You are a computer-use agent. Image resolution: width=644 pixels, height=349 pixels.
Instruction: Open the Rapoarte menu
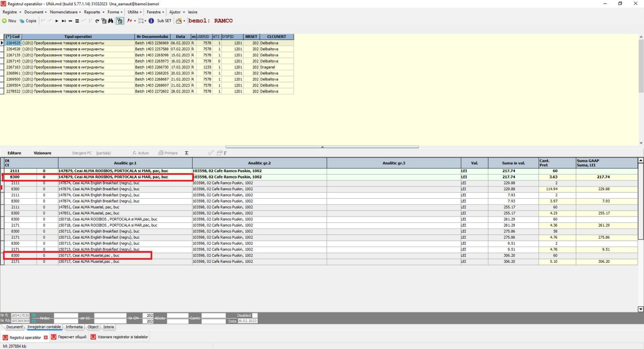click(x=94, y=12)
